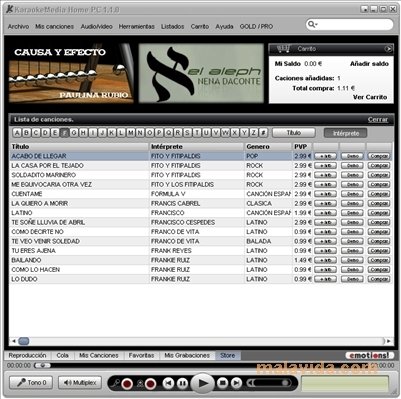Click the playback seek bar handle
401x399 pixels.
point(43,366)
